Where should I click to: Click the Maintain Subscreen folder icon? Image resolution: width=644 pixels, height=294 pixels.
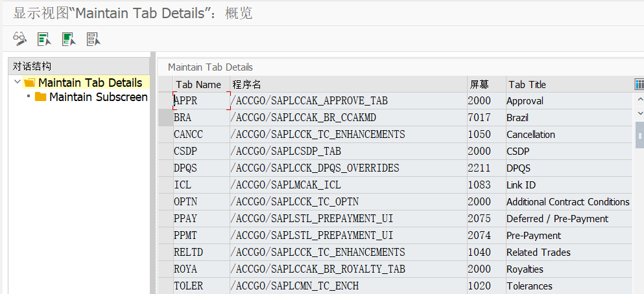click(40, 97)
